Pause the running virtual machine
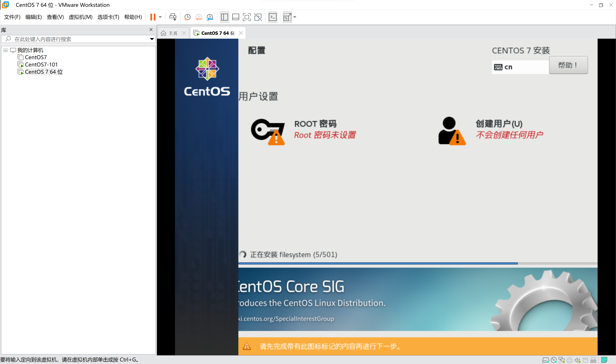Viewport: 616px width, 364px height. (x=153, y=17)
